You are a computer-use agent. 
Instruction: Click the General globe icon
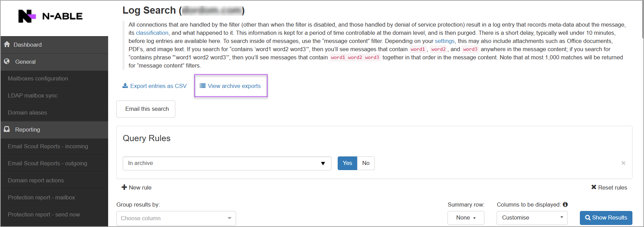7,62
